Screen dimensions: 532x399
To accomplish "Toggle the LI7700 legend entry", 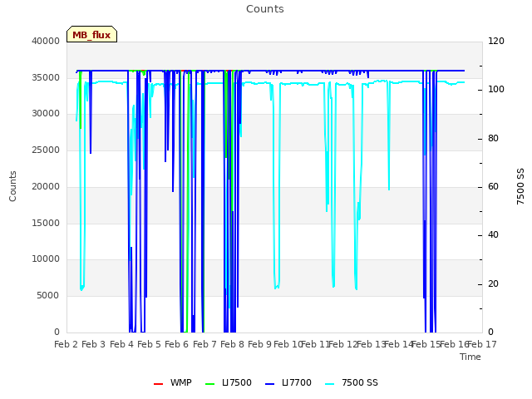I will pos(288,382).
